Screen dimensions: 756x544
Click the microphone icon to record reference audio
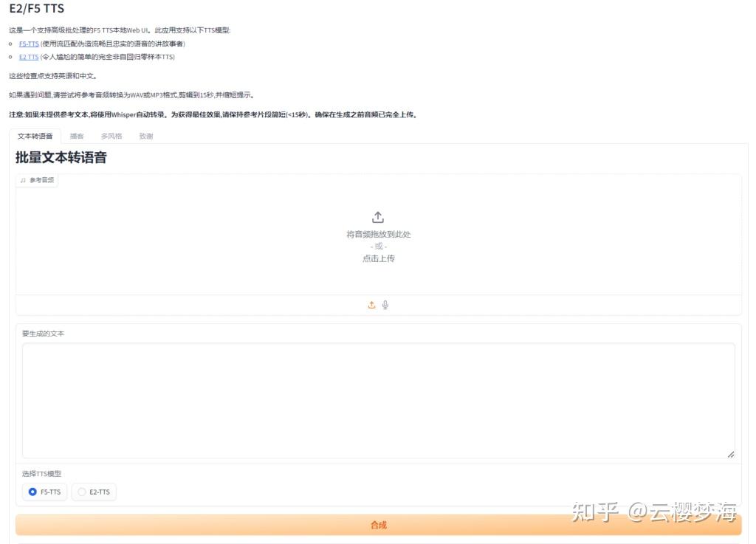coord(385,304)
